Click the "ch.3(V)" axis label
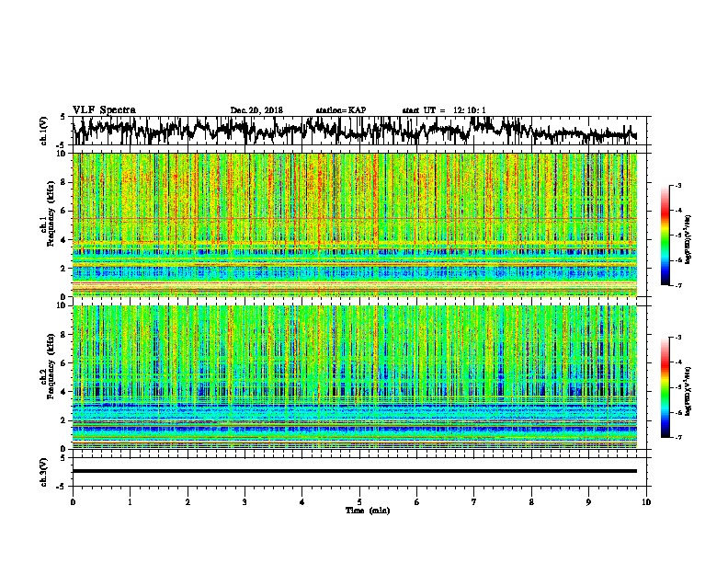Screen dimensions: 728x563 click(x=44, y=472)
